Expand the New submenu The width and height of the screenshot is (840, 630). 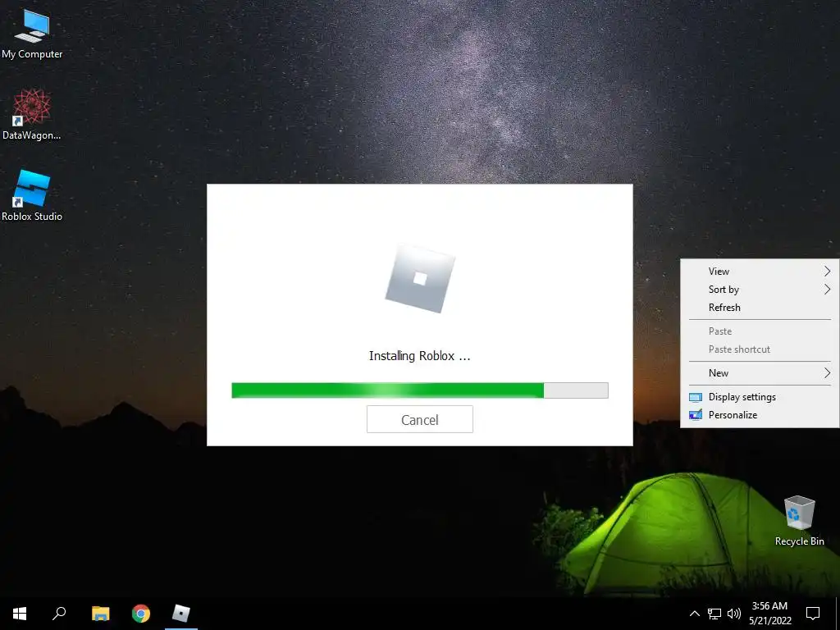[760, 373]
